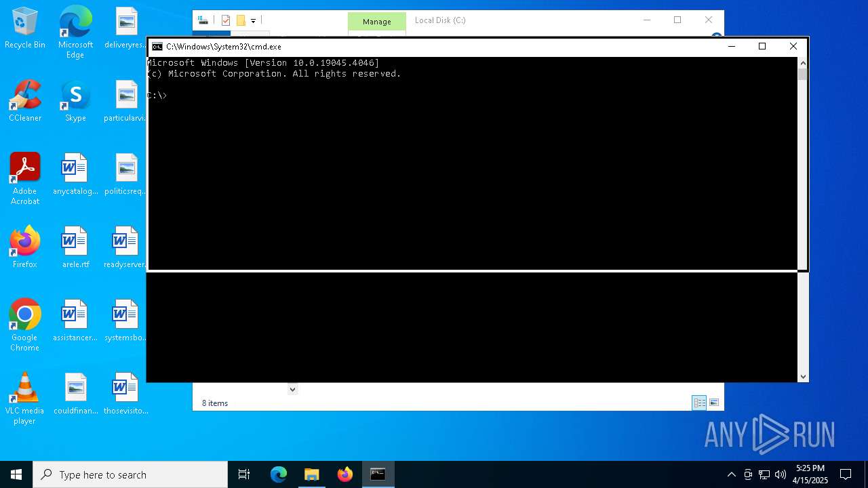Click the Local Disk (C:) title text

coord(440,20)
